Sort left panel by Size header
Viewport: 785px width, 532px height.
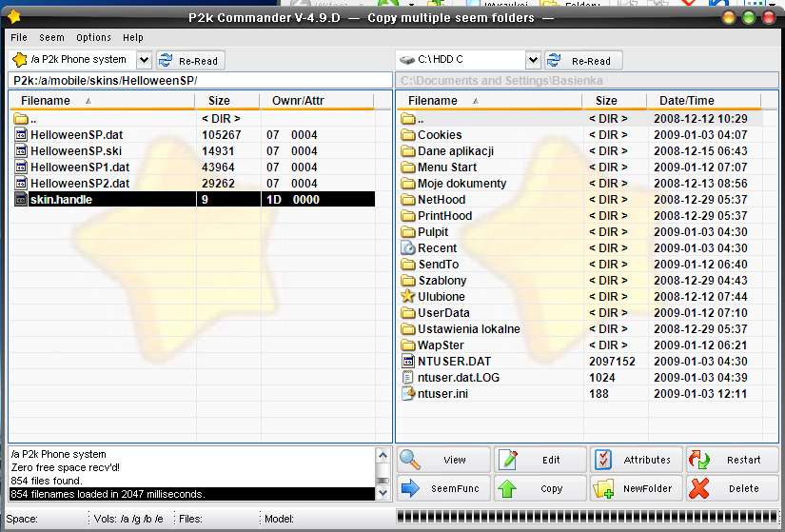point(227,101)
